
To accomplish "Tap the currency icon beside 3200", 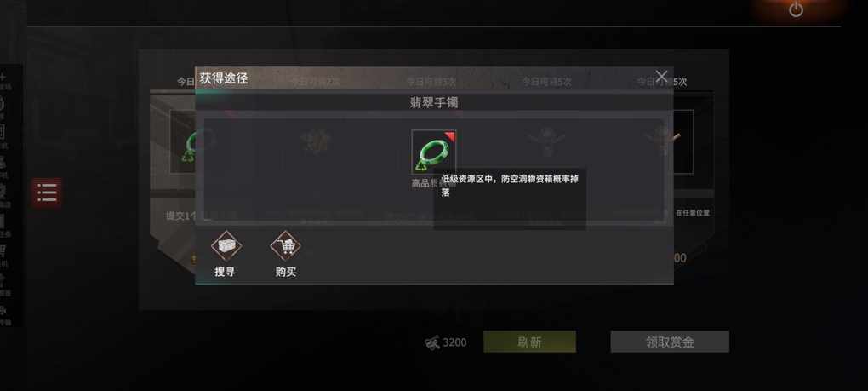I will (432, 342).
